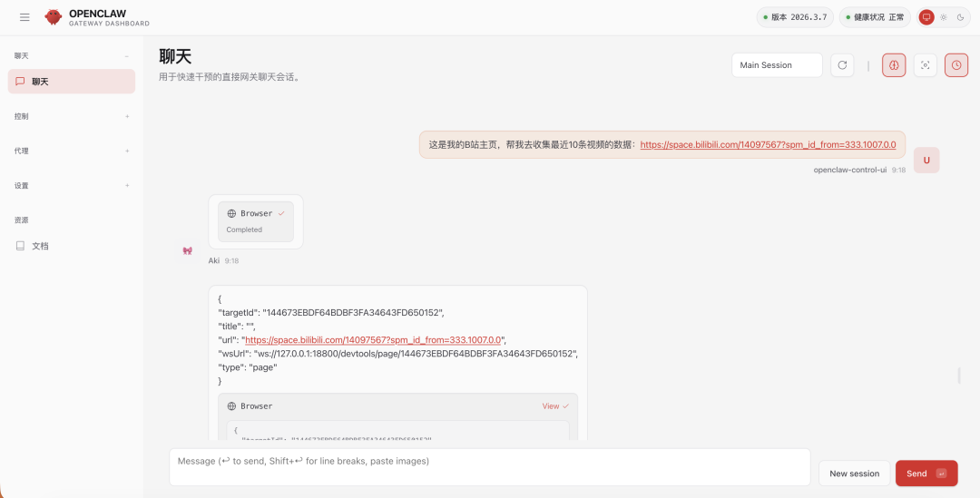Click View on the Browser tool output
This screenshot has width=980, height=498.
(x=555, y=406)
